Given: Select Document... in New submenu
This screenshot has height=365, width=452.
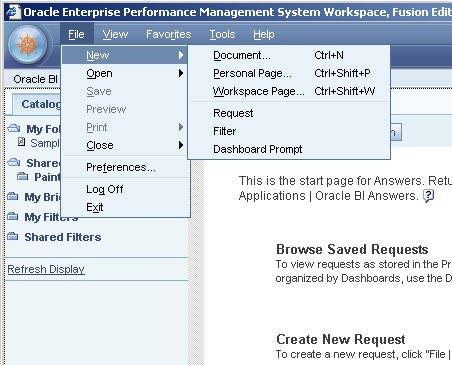Looking at the screenshot, I should click(289, 55).
